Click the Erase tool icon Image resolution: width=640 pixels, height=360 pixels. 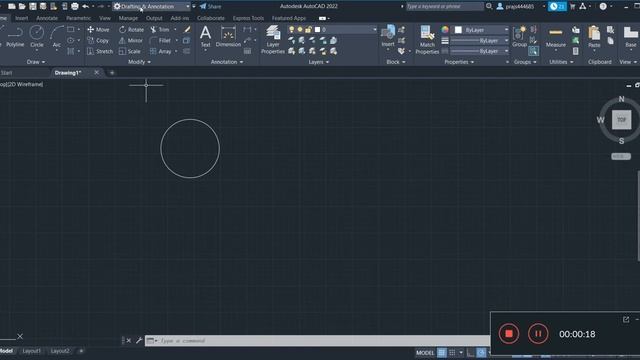[x=187, y=29]
